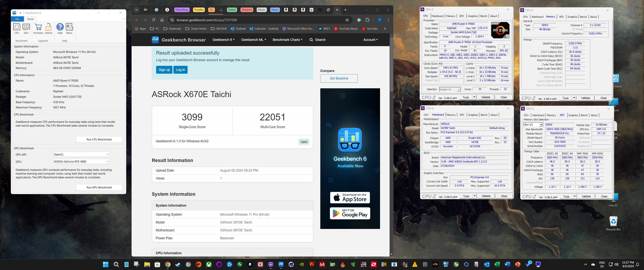The height and width of the screenshot is (270, 644).
Task: Open the Financials bookmark folder
Action: pyautogui.click(x=172, y=28)
